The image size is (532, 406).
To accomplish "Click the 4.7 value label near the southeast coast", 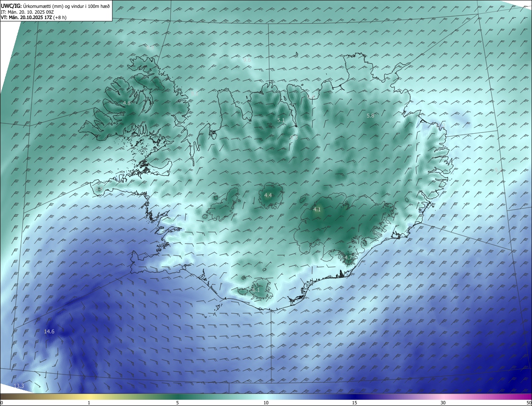I will tap(348, 257).
